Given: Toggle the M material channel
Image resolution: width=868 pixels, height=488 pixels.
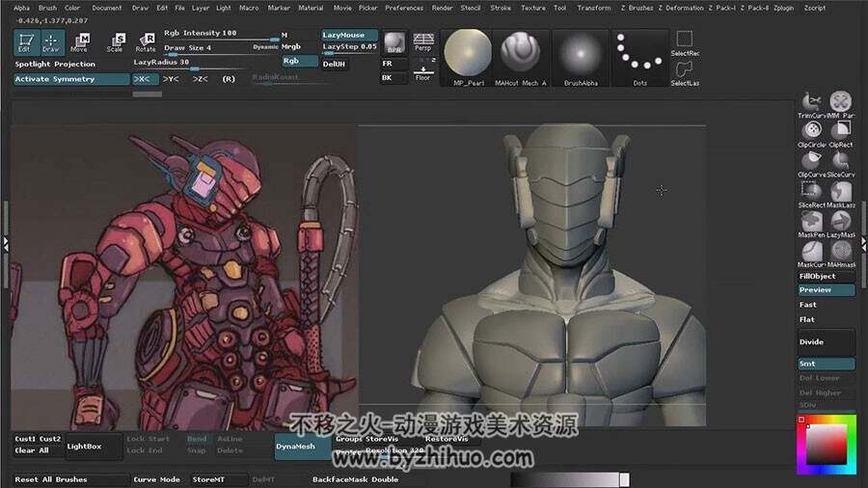Looking at the screenshot, I should 285,35.
